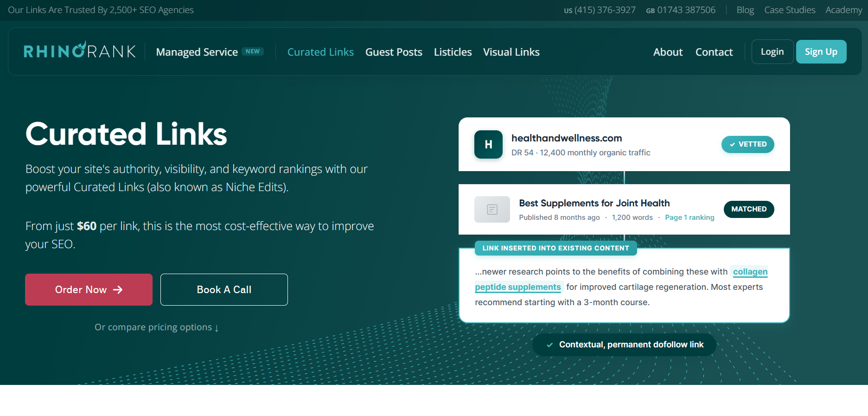Click the Curated Links main heading

pyautogui.click(x=126, y=134)
